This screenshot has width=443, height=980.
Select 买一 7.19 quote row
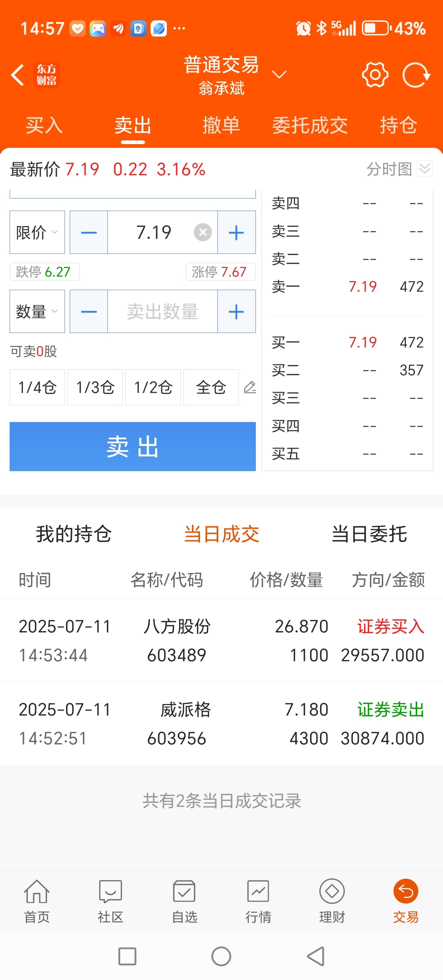pyautogui.click(x=347, y=343)
